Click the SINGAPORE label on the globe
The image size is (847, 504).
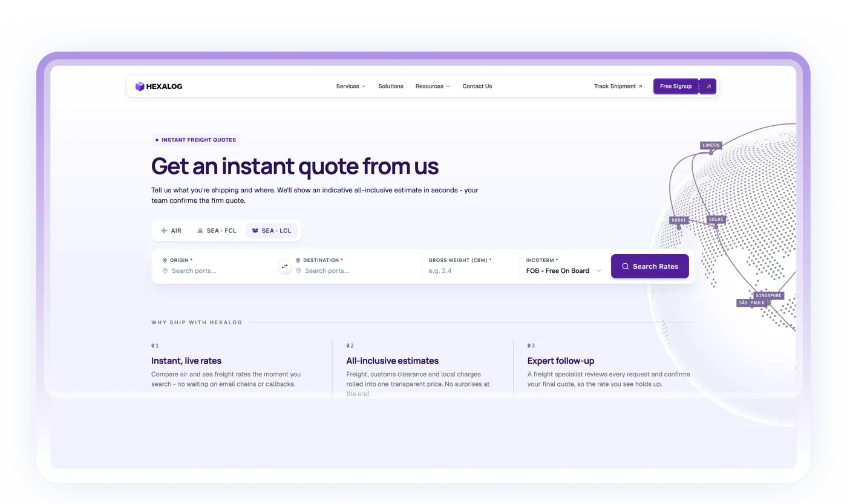point(769,296)
